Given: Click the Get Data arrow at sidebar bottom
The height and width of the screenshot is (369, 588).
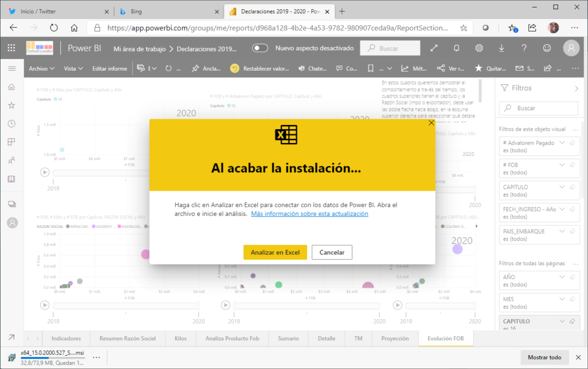Looking at the screenshot, I should pyautogui.click(x=11, y=337).
